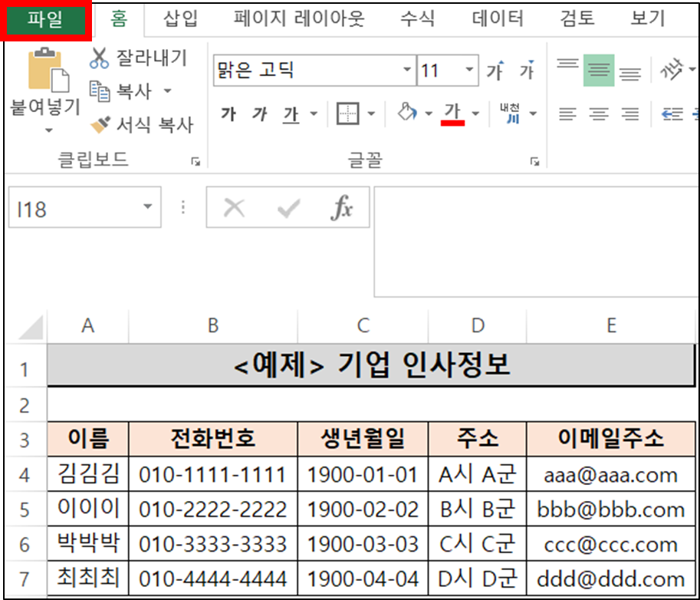Toggle bold 가 formatting
Screen dimensions: 700x600
point(228,114)
